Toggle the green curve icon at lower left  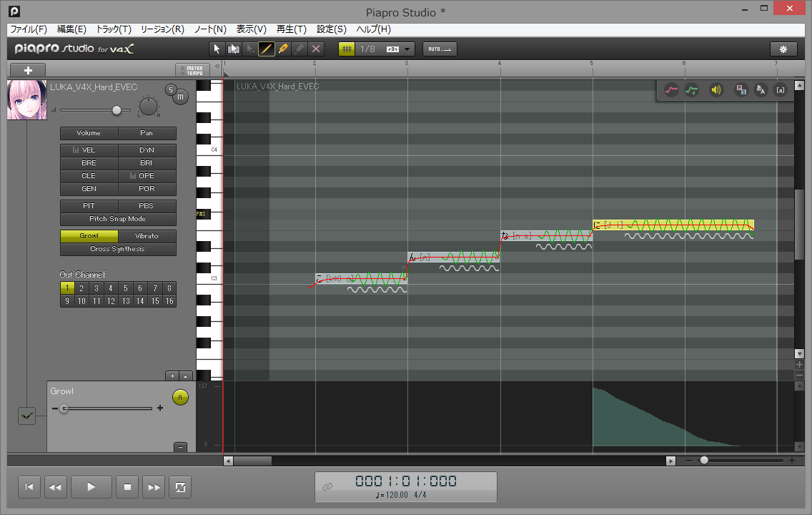(x=27, y=416)
